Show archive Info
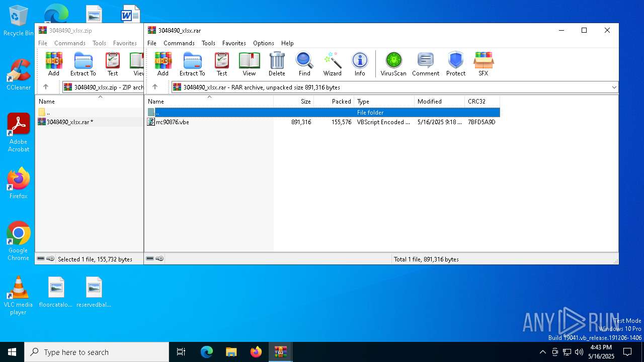 tap(360, 64)
